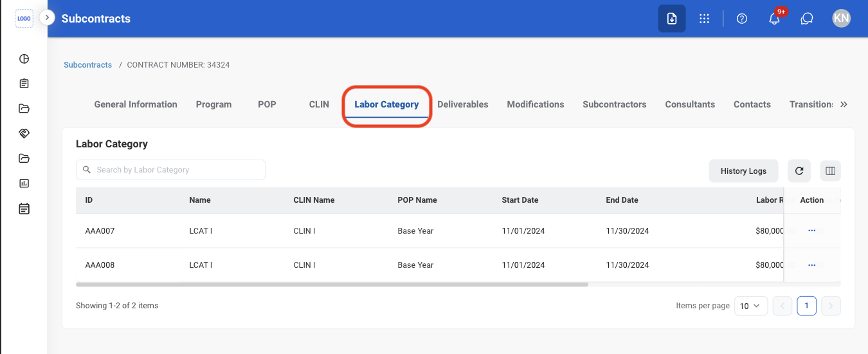Click the refresh table icon
868x354 pixels.
click(799, 171)
